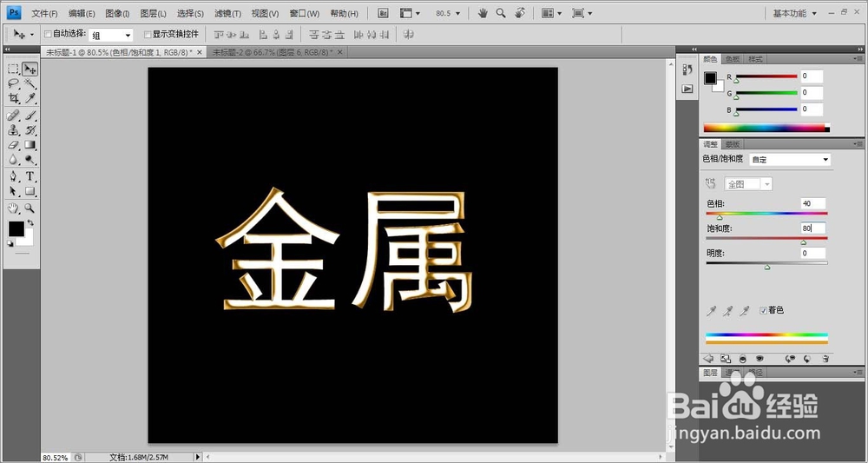Switch to the 样式 styles tab
This screenshot has width=868, height=463.
point(755,59)
